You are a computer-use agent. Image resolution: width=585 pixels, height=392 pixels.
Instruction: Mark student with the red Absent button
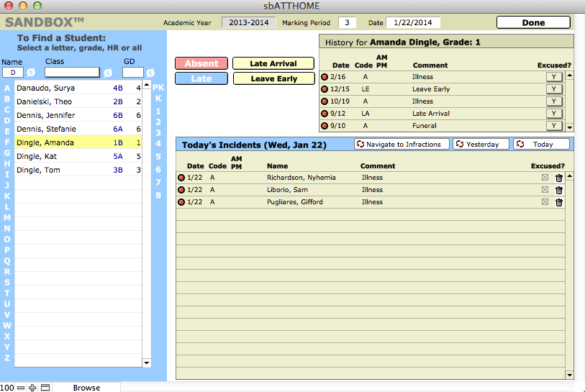coord(201,63)
